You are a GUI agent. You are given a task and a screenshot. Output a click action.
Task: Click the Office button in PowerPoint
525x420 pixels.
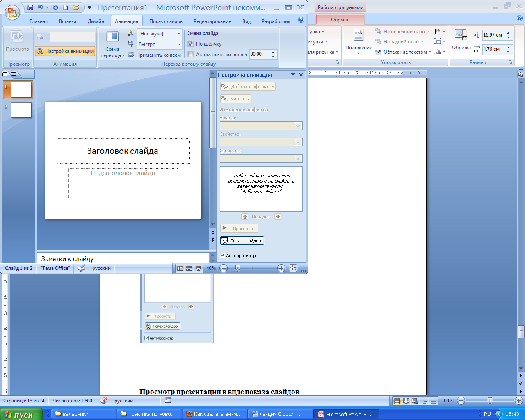coord(13,12)
